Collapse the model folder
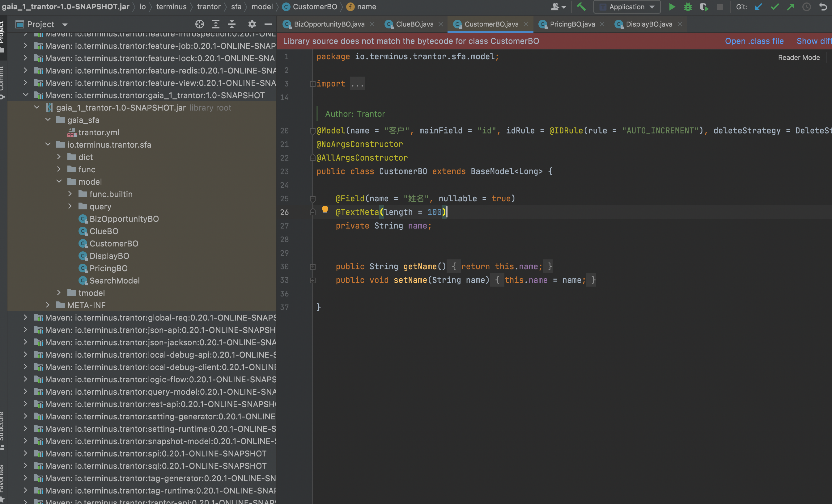The height and width of the screenshot is (504, 832). [59, 182]
